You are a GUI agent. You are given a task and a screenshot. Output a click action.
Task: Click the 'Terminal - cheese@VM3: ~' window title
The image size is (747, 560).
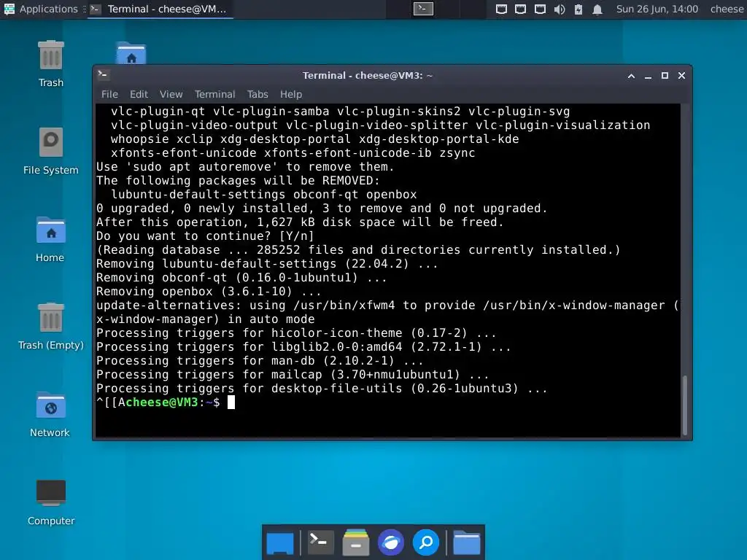click(x=368, y=75)
